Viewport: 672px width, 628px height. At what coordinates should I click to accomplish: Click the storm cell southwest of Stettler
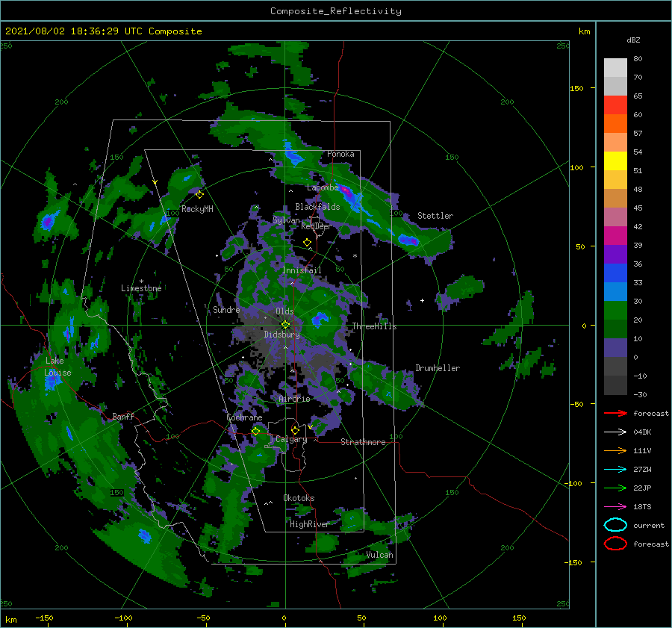(x=408, y=240)
